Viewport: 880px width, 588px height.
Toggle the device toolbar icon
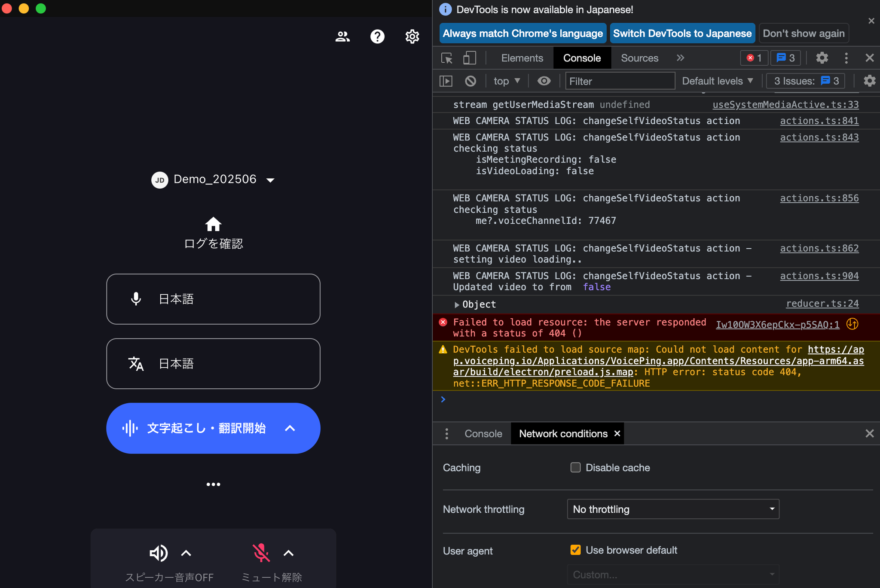[469, 58]
